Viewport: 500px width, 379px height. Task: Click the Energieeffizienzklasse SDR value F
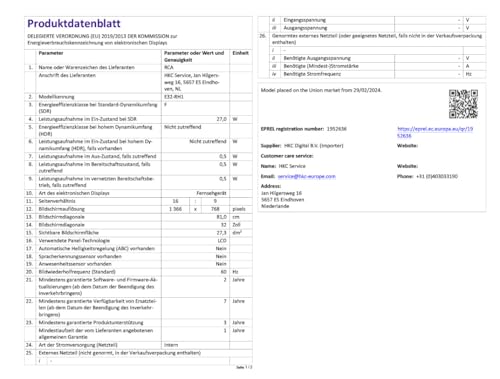pos(165,105)
